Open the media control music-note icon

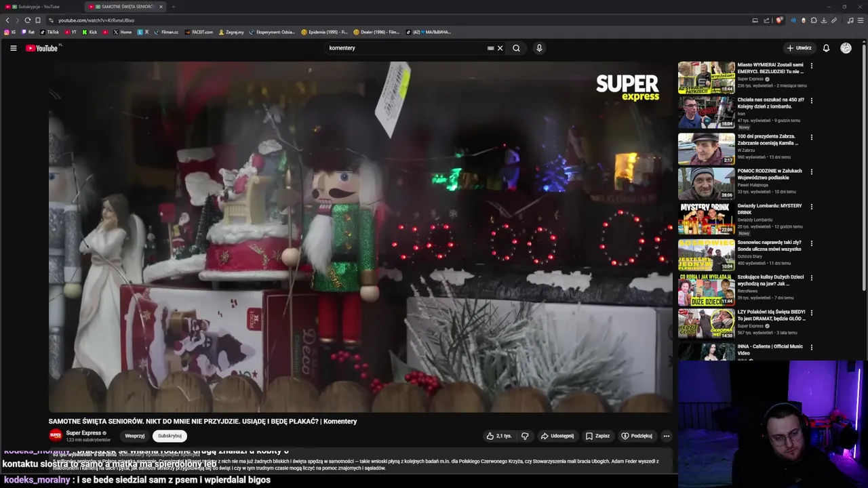coord(850,20)
